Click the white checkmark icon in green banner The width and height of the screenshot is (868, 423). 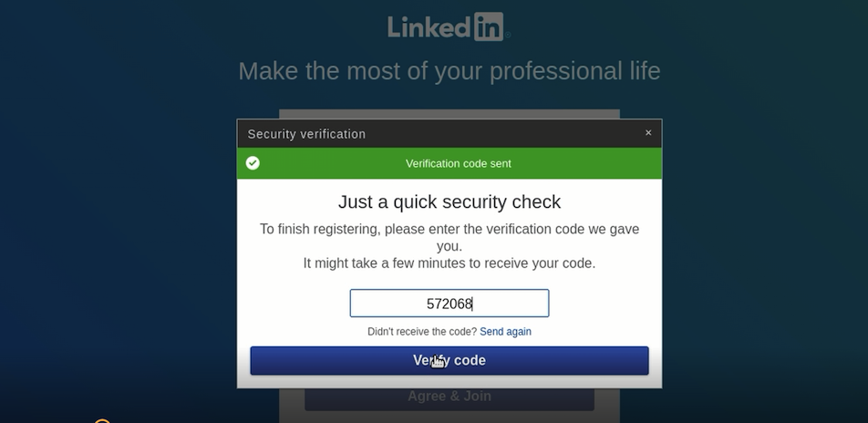(253, 163)
